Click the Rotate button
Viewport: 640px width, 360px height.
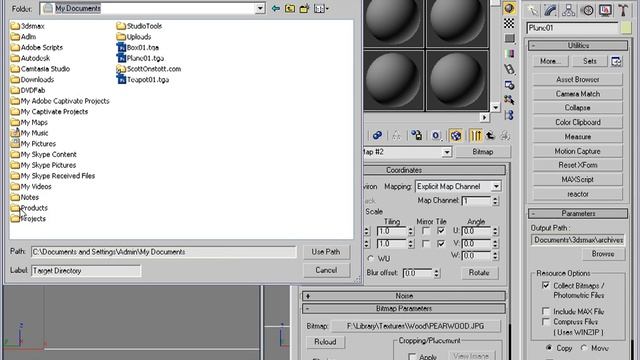point(479,273)
